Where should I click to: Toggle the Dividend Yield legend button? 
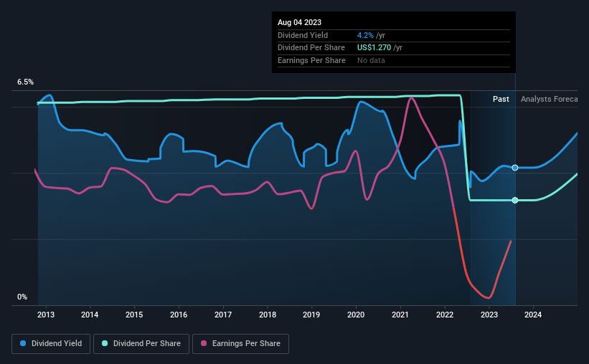click(x=51, y=344)
